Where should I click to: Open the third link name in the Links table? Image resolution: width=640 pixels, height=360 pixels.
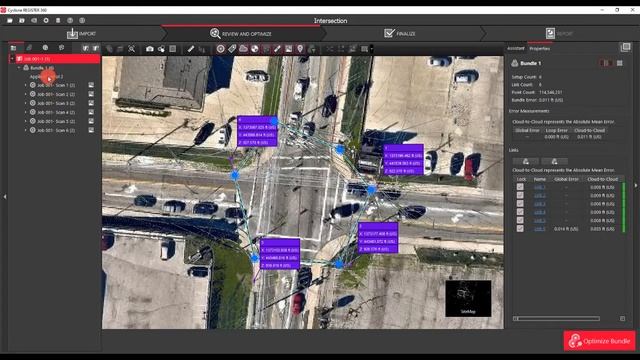click(540, 203)
